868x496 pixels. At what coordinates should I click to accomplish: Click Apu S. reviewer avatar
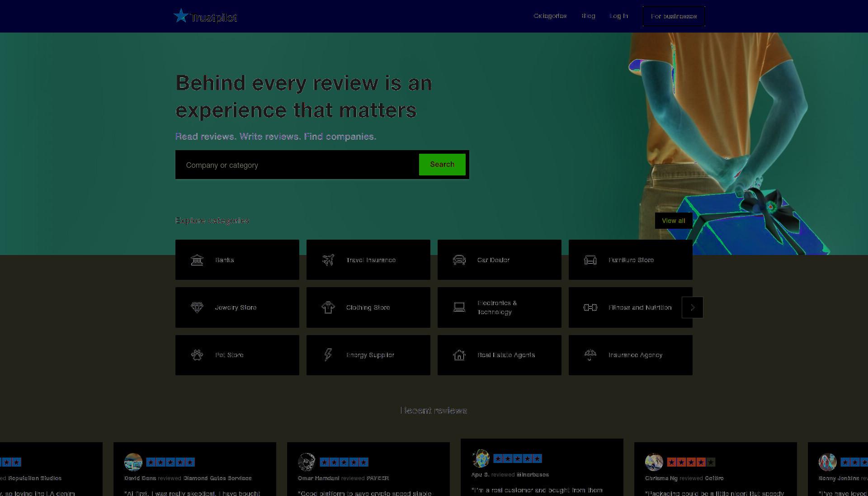481,458
